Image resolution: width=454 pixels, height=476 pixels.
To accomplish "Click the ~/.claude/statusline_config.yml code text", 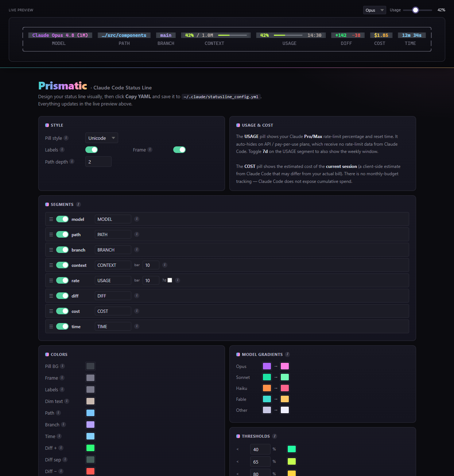I will point(221,97).
